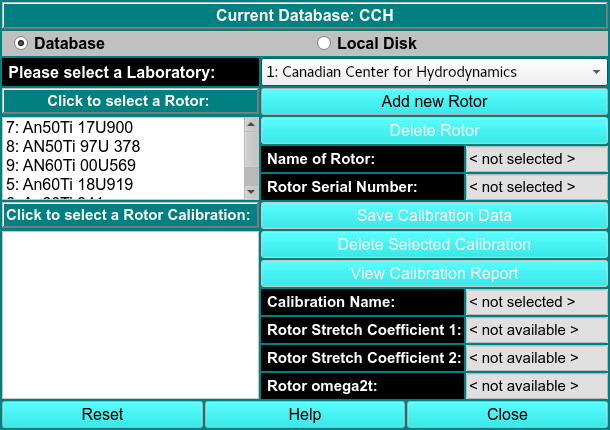Select rotor 8: AN50Ti 97U 378
The height and width of the screenshot is (430, 610).
point(73,147)
